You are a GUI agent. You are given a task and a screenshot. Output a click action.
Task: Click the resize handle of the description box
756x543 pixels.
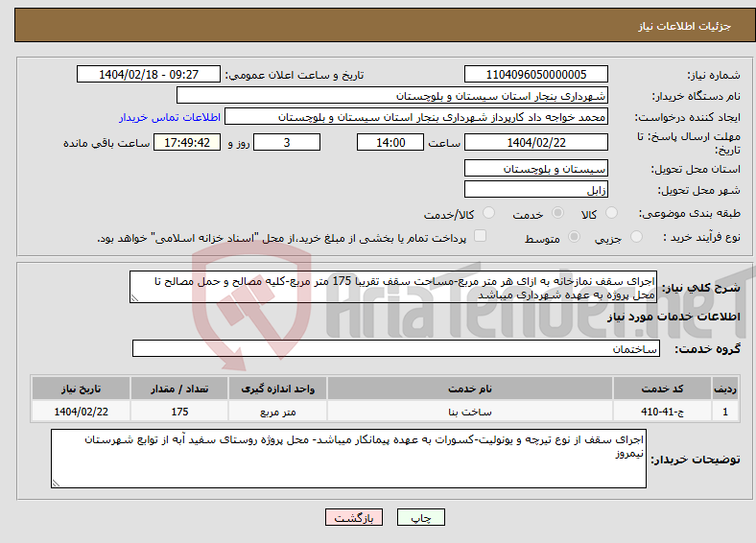tap(134, 298)
